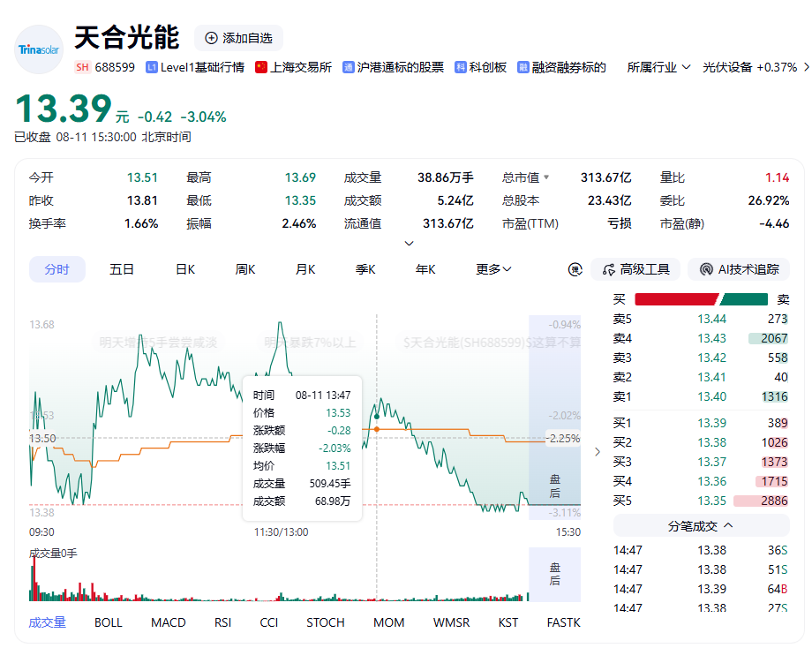Select the MACD indicator tab
Viewport: 812px width, 648px height.
(x=169, y=622)
